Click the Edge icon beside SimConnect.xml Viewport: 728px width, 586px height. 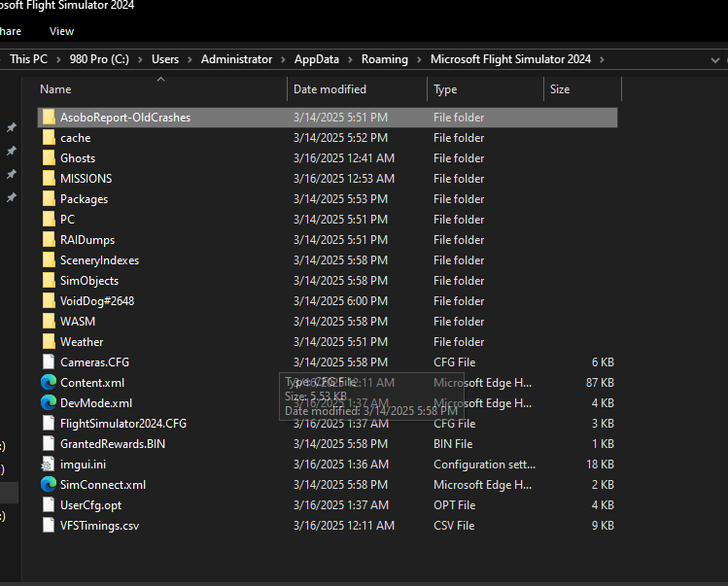pyautogui.click(x=49, y=485)
